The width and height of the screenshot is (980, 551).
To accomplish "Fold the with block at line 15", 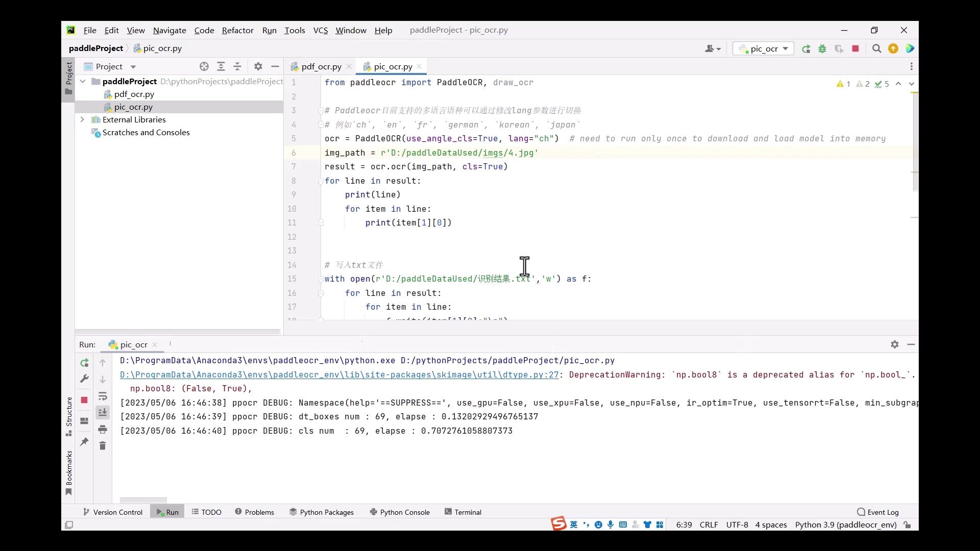I will point(321,279).
